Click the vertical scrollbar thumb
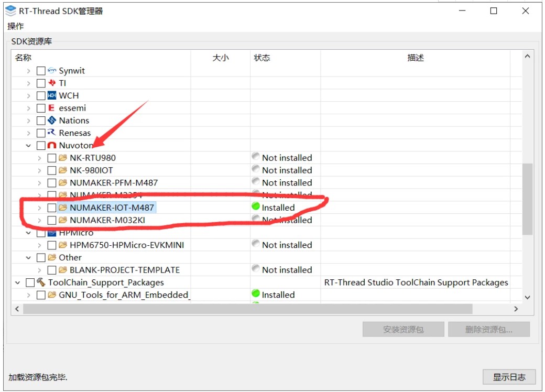Image resolution: width=545 pixels, height=392 pixels. [x=527, y=199]
